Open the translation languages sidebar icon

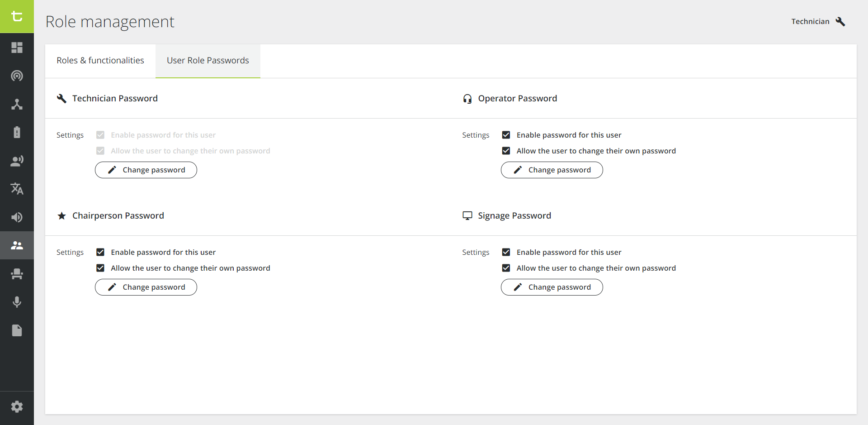coord(17,189)
